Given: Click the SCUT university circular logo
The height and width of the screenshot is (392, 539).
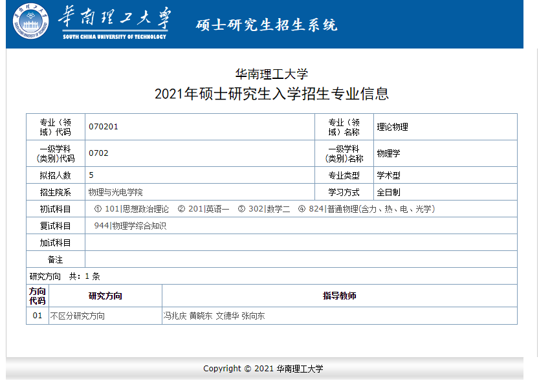Looking at the screenshot, I should [30, 21].
